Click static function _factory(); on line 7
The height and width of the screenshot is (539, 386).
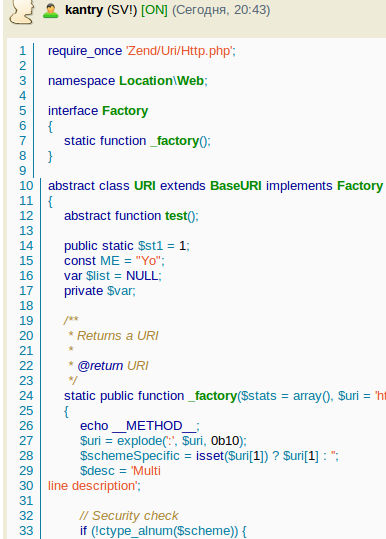[x=137, y=141]
